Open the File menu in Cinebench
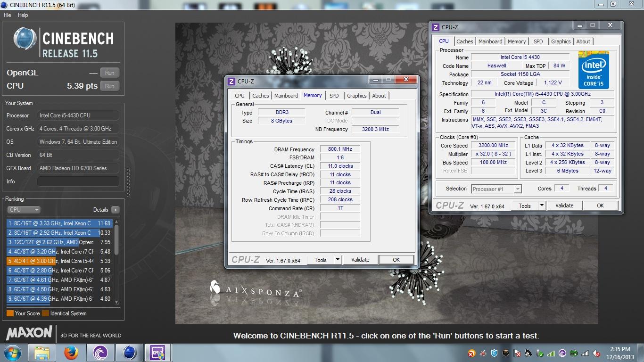Screen dimensions: 644x362 (8, 15)
